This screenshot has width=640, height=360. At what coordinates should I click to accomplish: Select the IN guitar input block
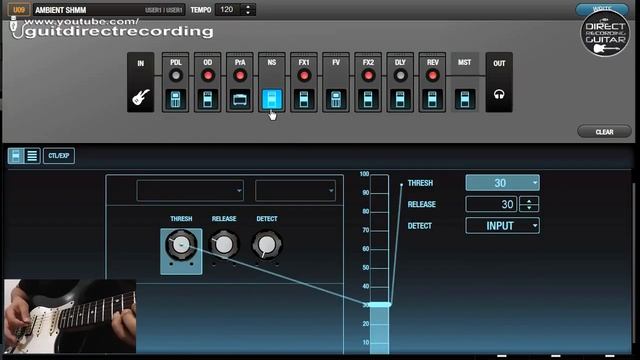point(140,82)
